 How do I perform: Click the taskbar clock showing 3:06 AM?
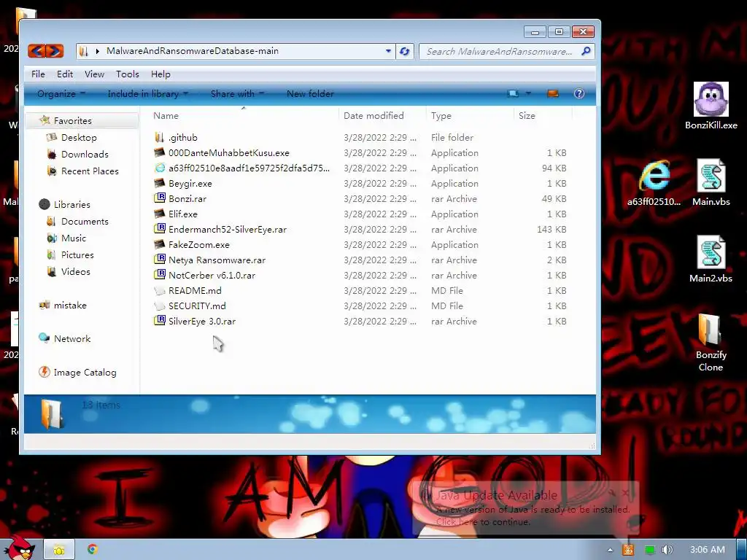pyautogui.click(x=708, y=550)
